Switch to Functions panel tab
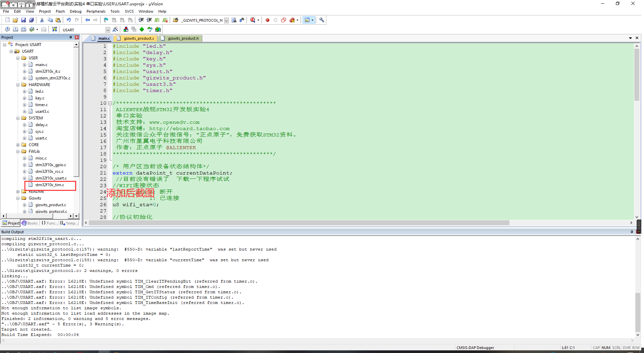Image resolution: width=644 pixels, height=353 pixels. [50, 223]
